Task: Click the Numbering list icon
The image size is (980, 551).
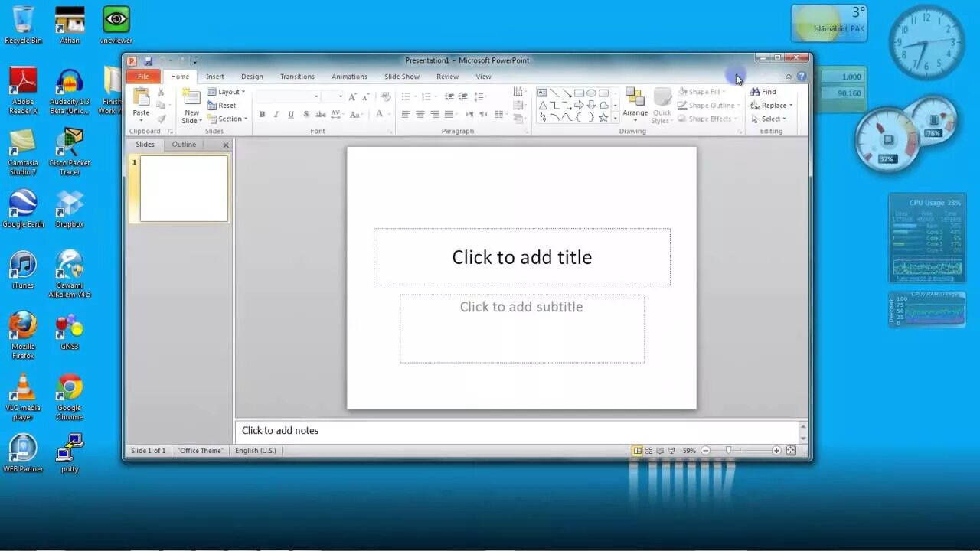Action: tap(427, 96)
